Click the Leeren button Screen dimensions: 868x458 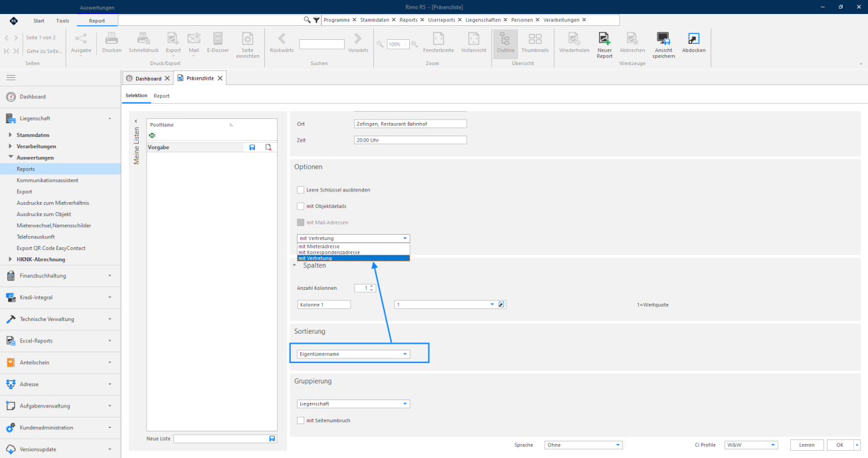(x=807, y=445)
